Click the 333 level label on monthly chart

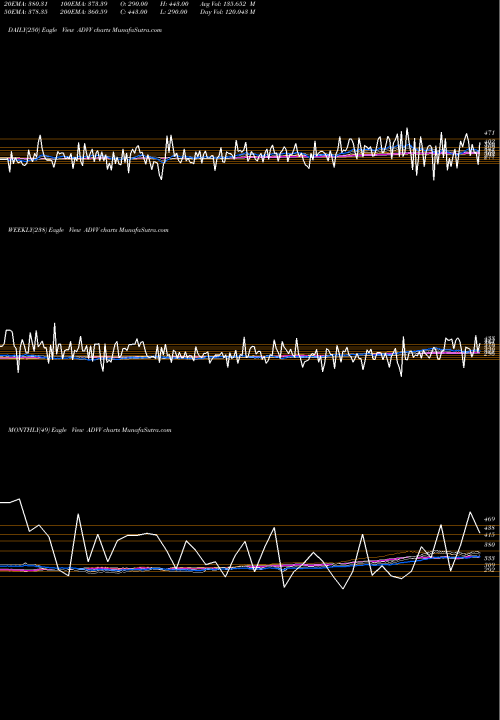pos(489,558)
